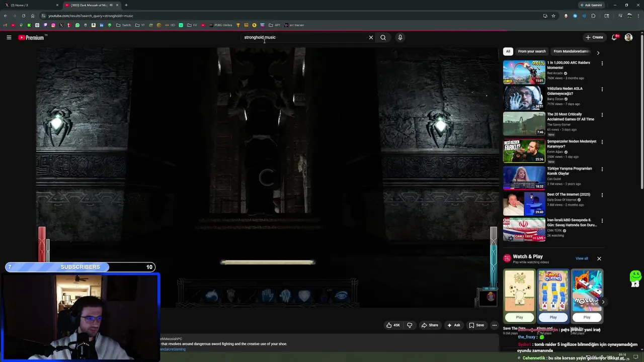Viewport: 644px width, 362px height.
Task: Share the video
Action: pyautogui.click(x=430, y=325)
